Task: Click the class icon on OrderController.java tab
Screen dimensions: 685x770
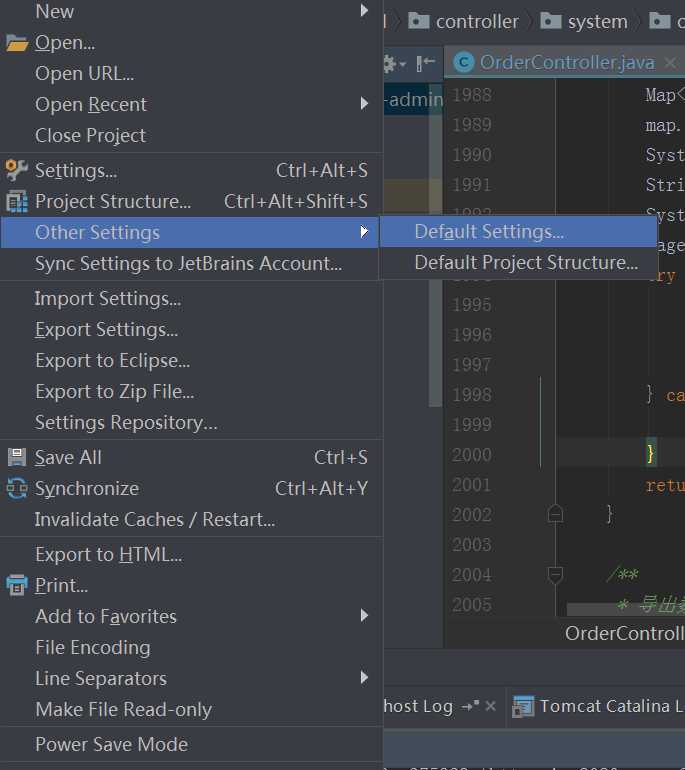Action: (x=464, y=62)
